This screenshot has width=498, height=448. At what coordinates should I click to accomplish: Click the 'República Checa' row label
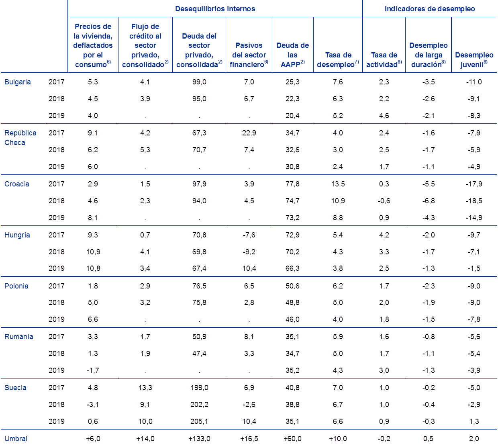[x=20, y=138]
